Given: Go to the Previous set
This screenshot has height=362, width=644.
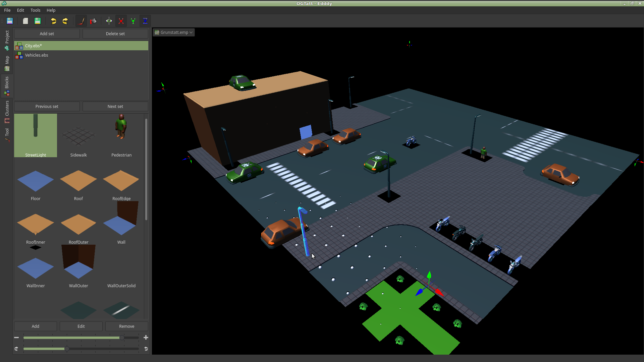Looking at the screenshot, I should 47,106.
